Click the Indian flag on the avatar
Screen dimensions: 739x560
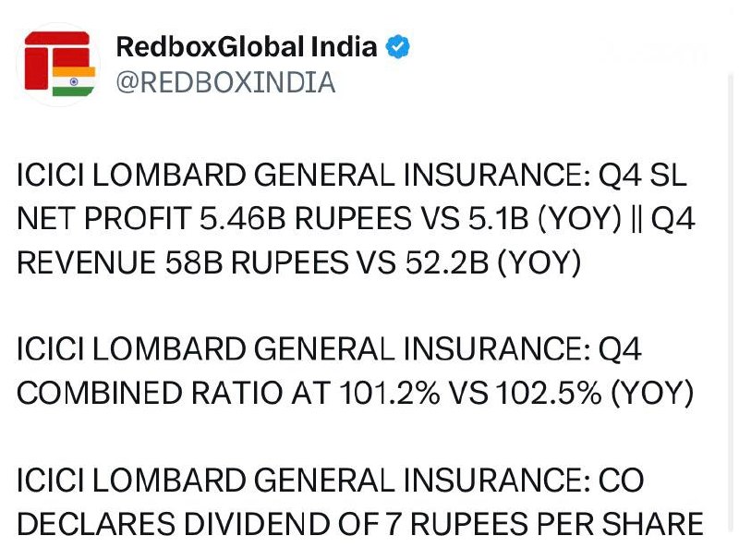click(x=74, y=80)
